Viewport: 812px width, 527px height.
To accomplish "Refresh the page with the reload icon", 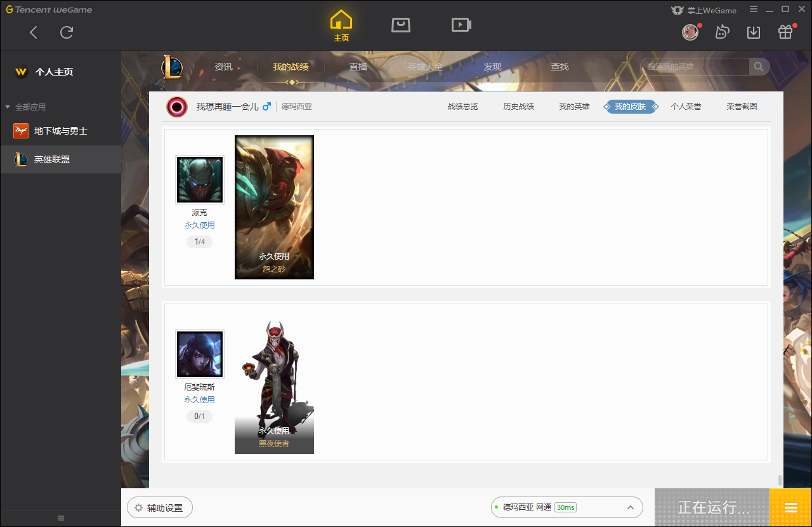I will tap(67, 32).
